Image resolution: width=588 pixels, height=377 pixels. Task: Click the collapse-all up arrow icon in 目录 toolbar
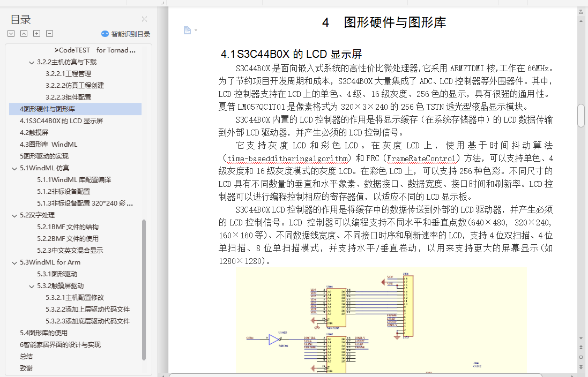(24, 34)
